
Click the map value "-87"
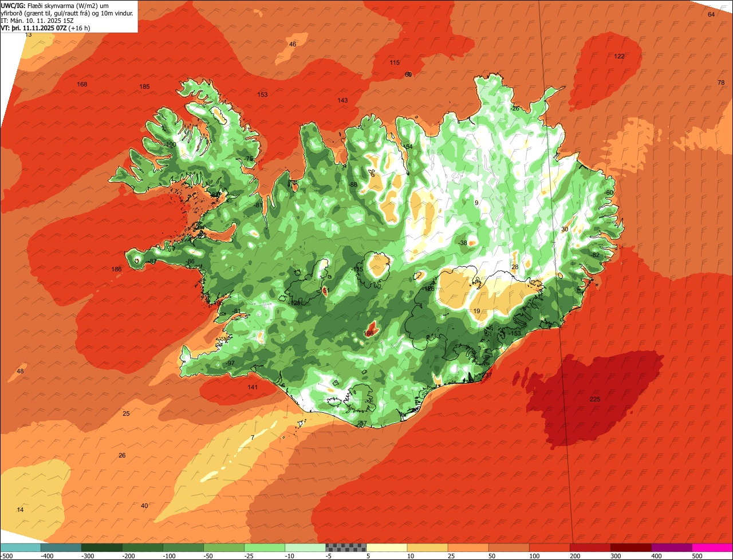pos(152,262)
